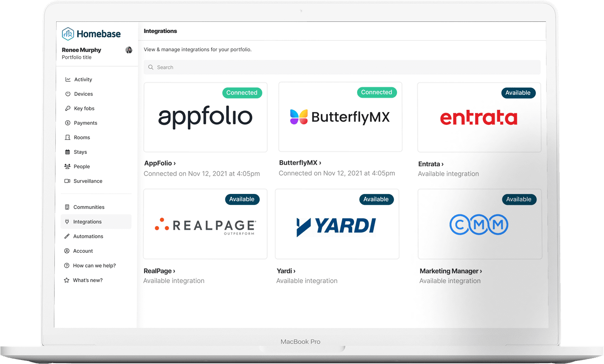Viewport: 604px width, 364px height.
Task: Click the Payments dollar icon
Action: [x=68, y=123]
